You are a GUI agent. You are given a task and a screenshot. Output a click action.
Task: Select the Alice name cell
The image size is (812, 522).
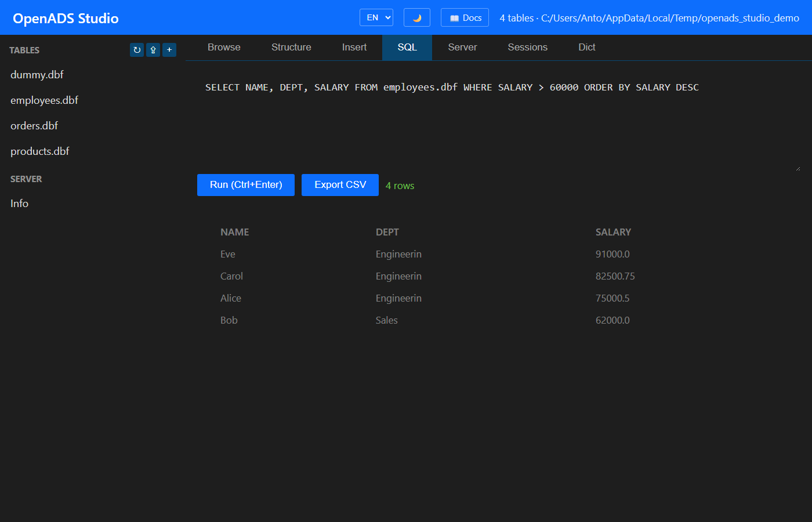coord(231,298)
